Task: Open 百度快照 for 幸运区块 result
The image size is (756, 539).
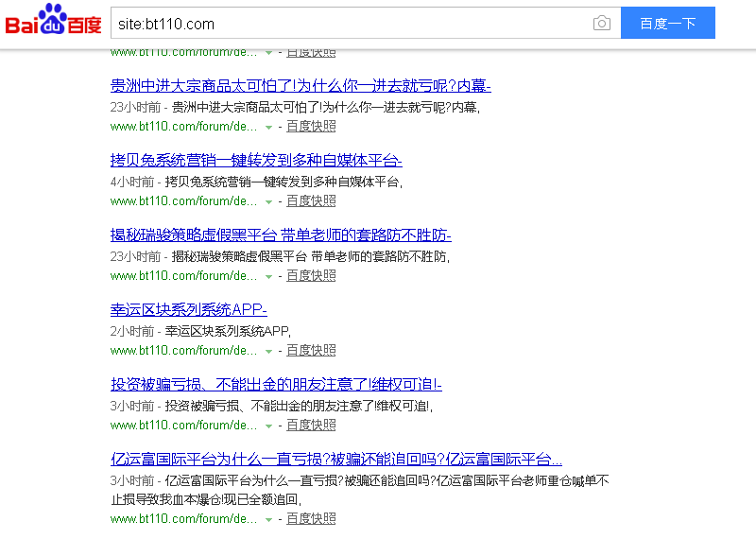Action: 311,351
